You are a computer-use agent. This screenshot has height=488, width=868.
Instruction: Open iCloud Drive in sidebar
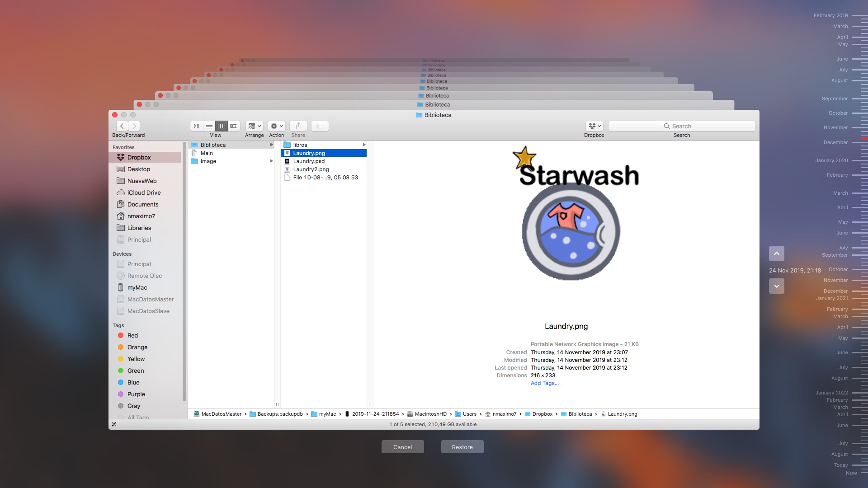click(x=144, y=192)
